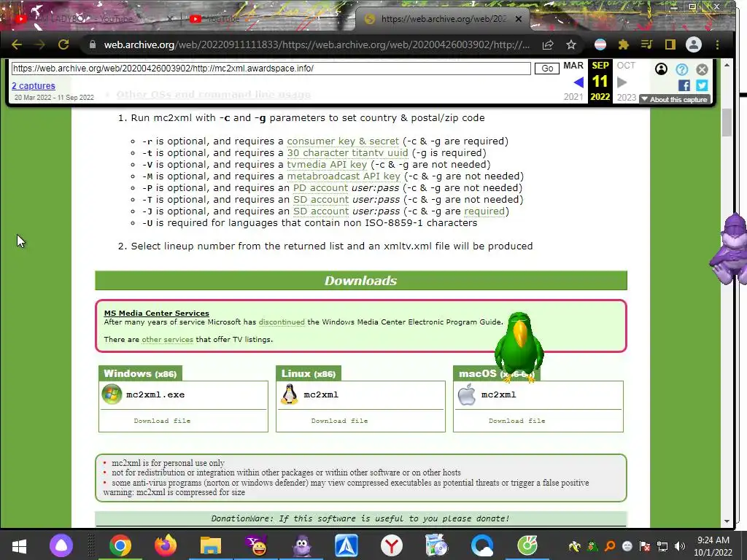Click the Downloads section header
747x560 pixels.
point(360,281)
